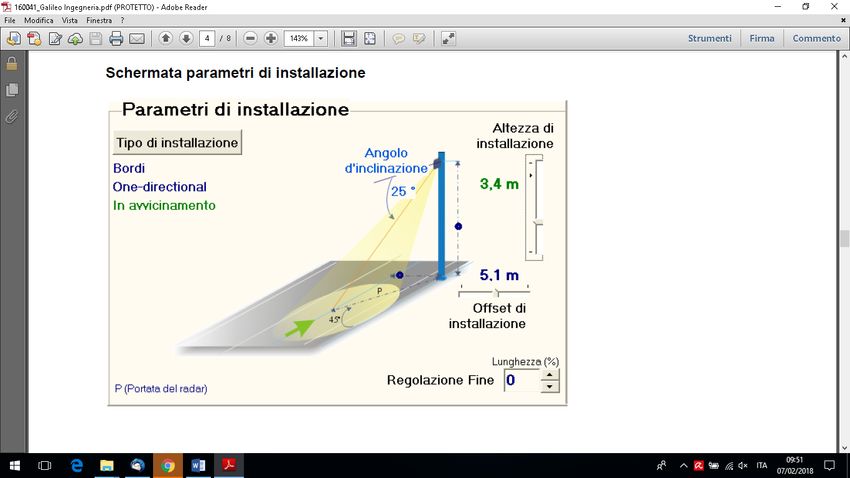Open Word from the Windows taskbar

tap(197, 466)
